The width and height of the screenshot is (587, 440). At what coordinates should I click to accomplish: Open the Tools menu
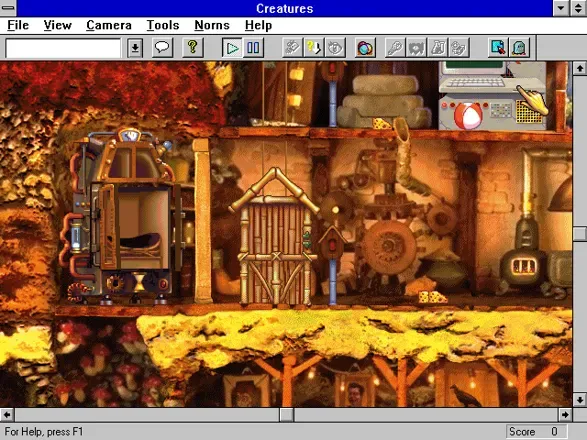pyautogui.click(x=163, y=25)
